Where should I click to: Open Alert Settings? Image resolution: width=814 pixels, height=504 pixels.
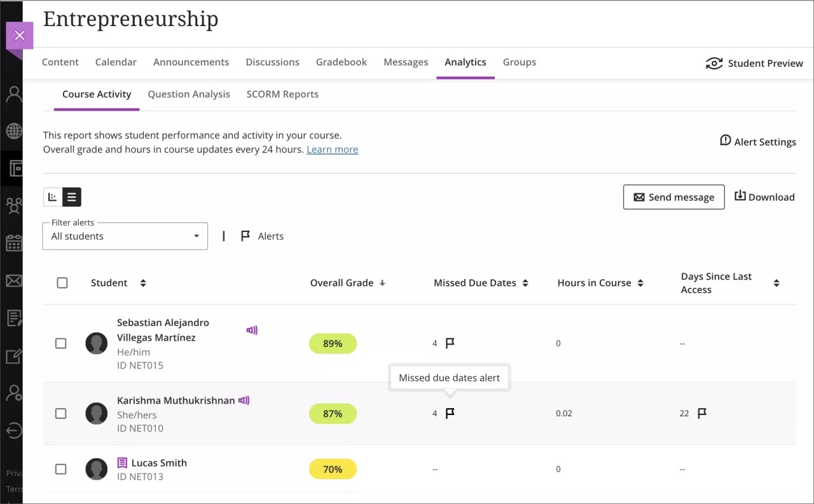[758, 142]
